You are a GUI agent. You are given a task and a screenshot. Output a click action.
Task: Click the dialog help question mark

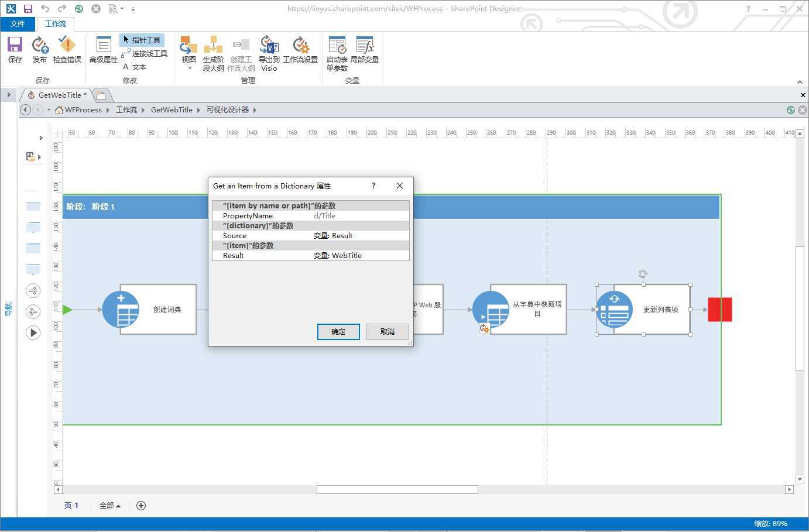point(373,186)
